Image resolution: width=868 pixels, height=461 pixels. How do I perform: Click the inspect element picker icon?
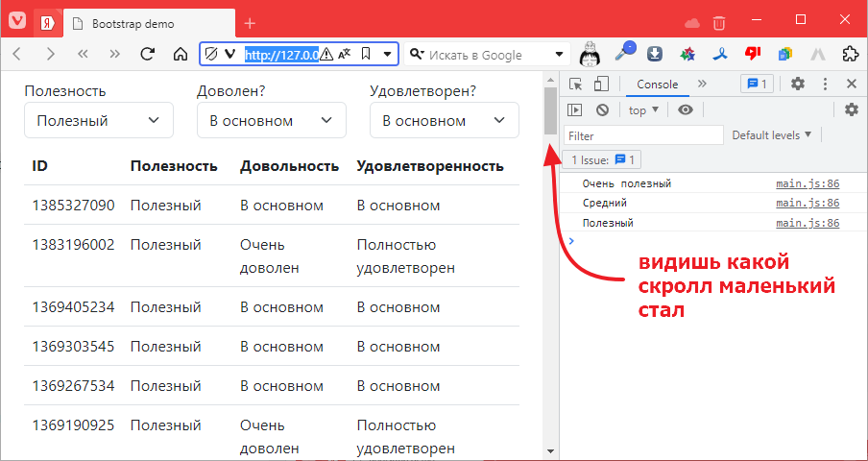click(x=576, y=85)
